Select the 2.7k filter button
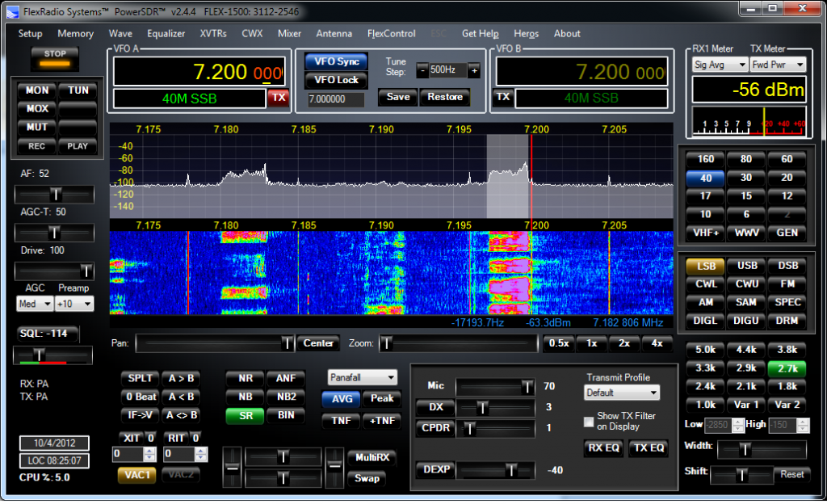827x504 pixels. coord(787,368)
